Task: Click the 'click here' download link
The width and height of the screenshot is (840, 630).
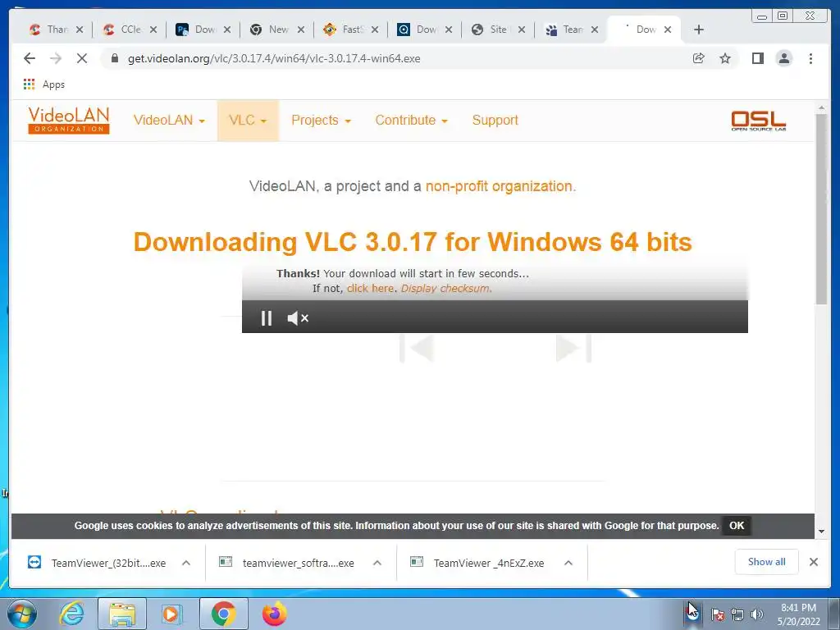Action: 370,288
